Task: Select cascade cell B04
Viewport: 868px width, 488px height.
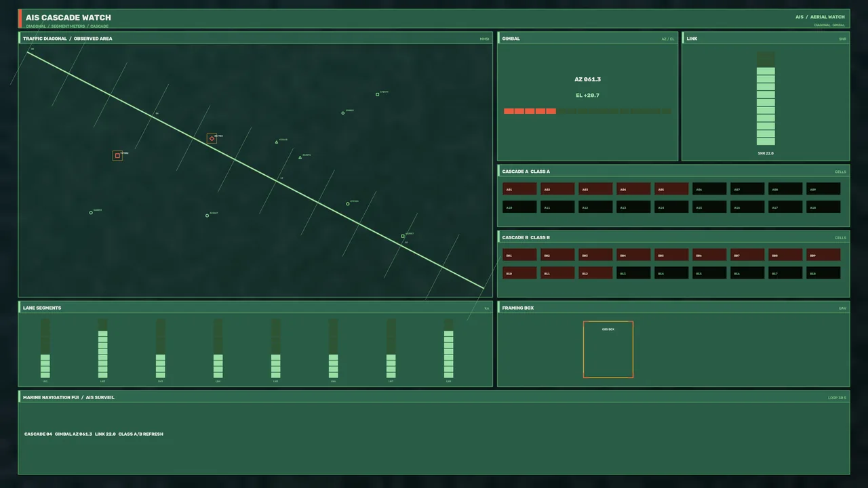Action: [x=633, y=255]
